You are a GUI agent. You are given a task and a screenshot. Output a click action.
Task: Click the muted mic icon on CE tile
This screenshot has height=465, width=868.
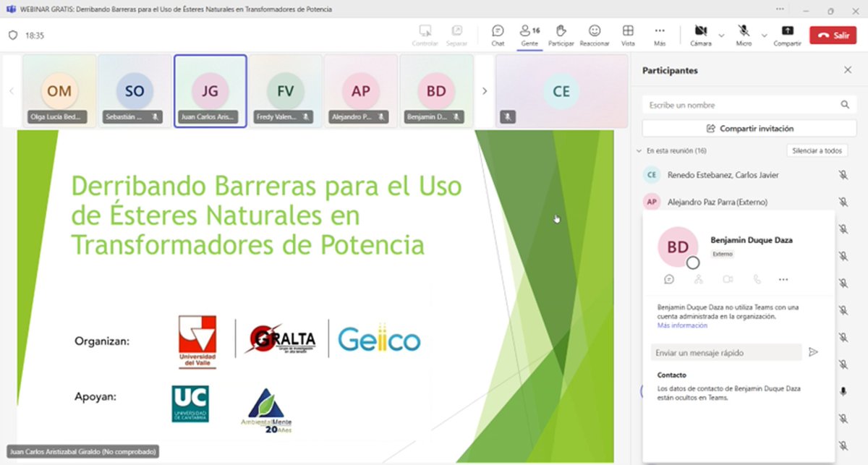[x=508, y=116]
